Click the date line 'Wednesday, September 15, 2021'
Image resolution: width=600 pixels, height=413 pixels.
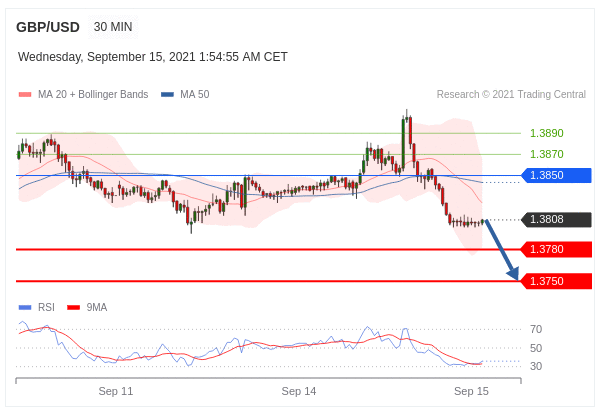[x=153, y=57]
